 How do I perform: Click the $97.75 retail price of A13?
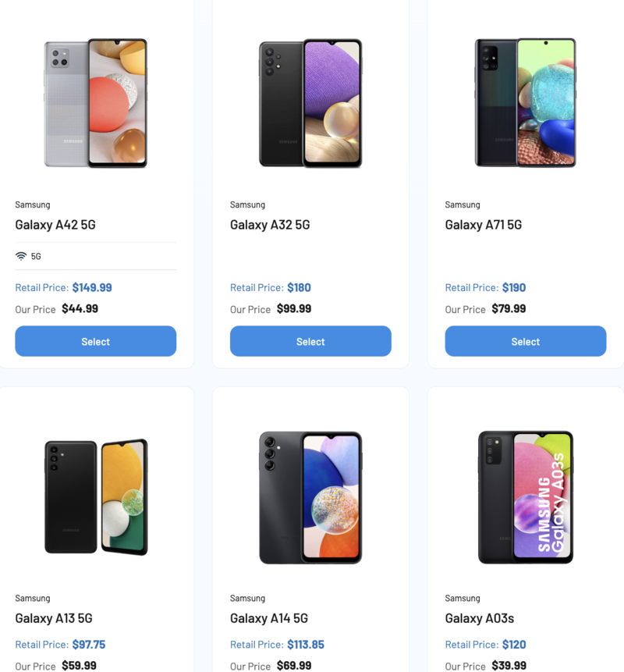[89, 645]
